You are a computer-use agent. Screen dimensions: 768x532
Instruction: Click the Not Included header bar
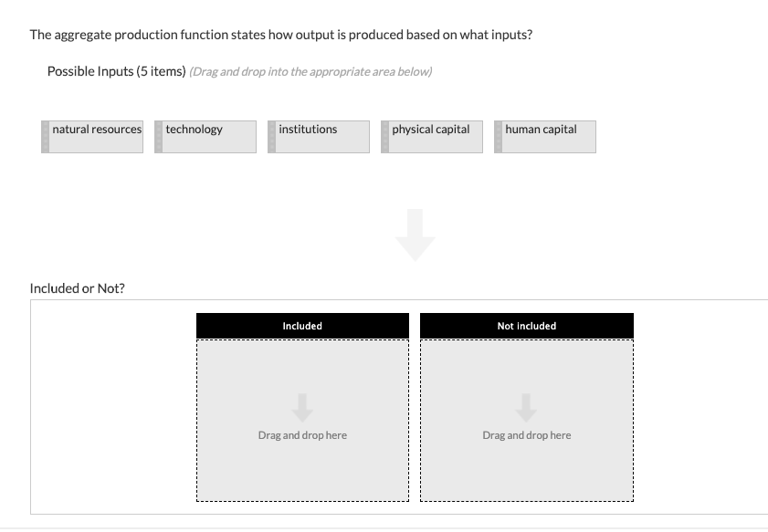[x=526, y=326]
